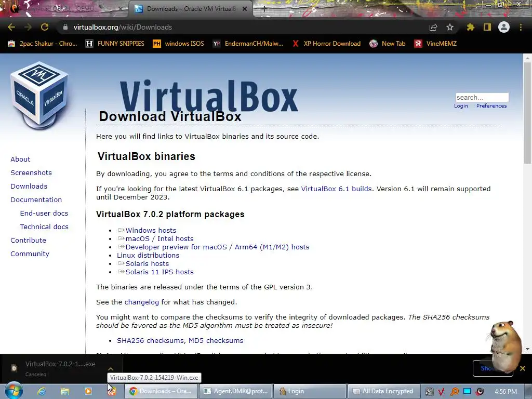Viewport: 532px width, 399px height.
Task: Click the 4:56 PM taskbar clock
Action: [x=506, y=392]
